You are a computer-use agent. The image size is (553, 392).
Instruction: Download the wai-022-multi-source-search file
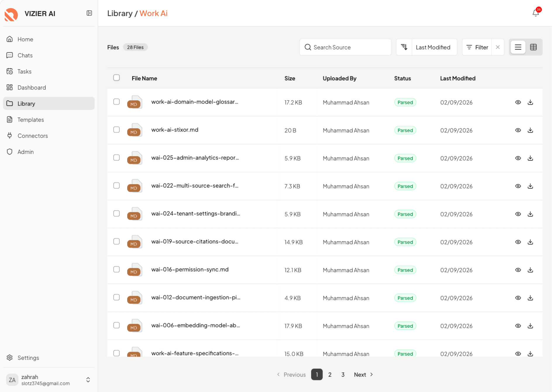(x=530, y=186)
